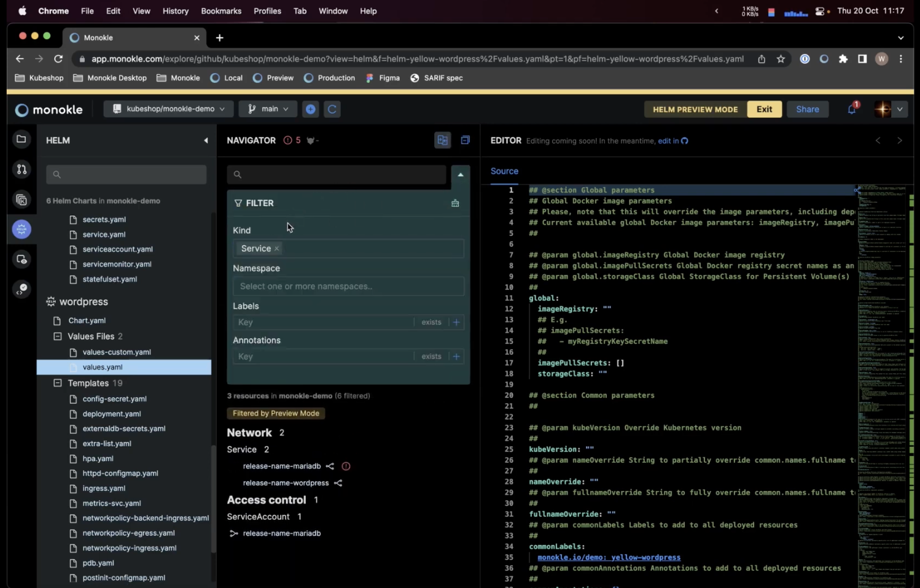Add the Annotations key filter with plus
The width and height of the screenshot is (920, 588).
456,357
